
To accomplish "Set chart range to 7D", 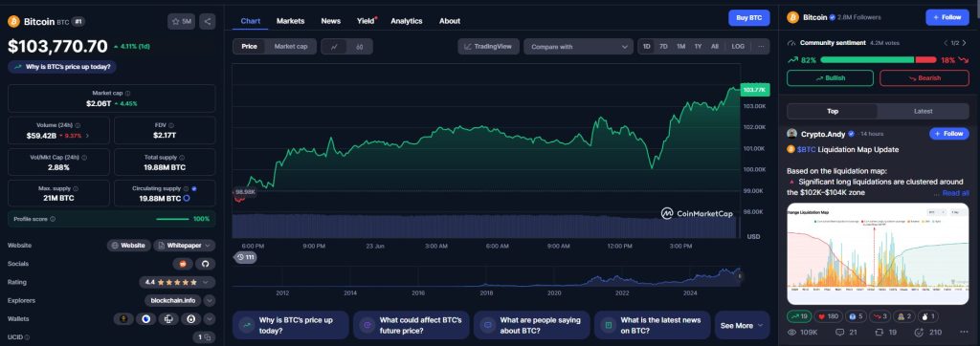I will [664, 46].
